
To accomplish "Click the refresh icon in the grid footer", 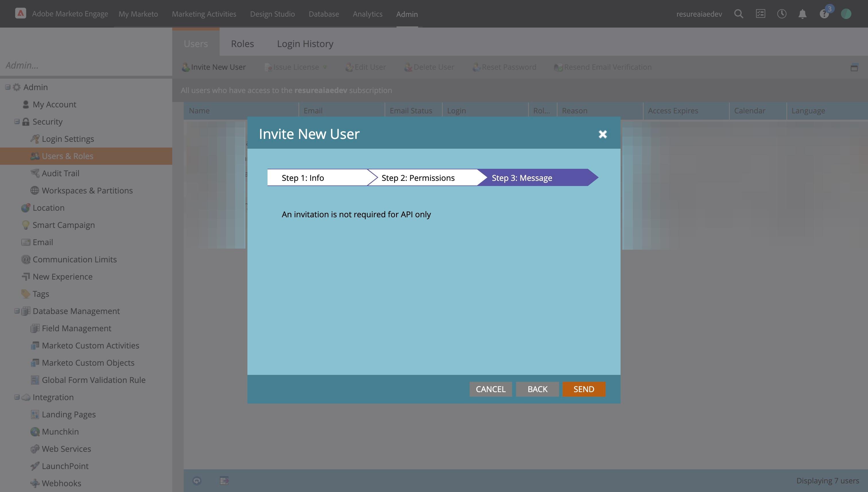I will tap(197, 481).
